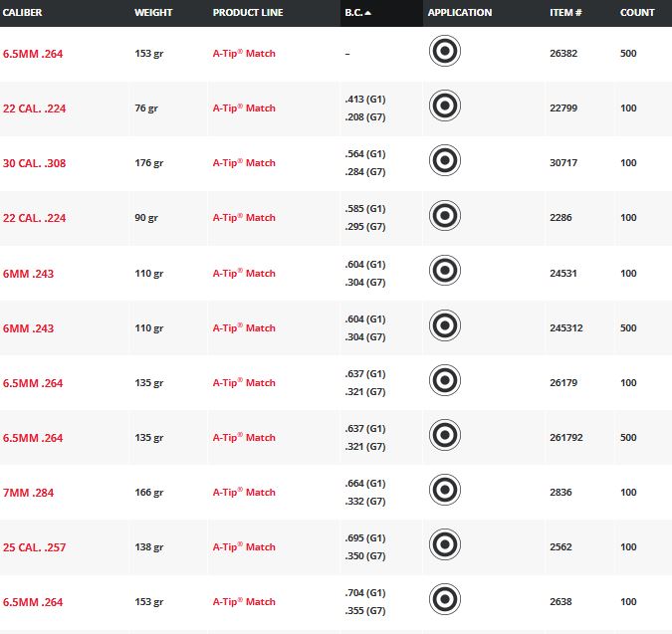Open A-Tip Match link for 166 gr bullet

pyautogui.click(x=244, y=492)
